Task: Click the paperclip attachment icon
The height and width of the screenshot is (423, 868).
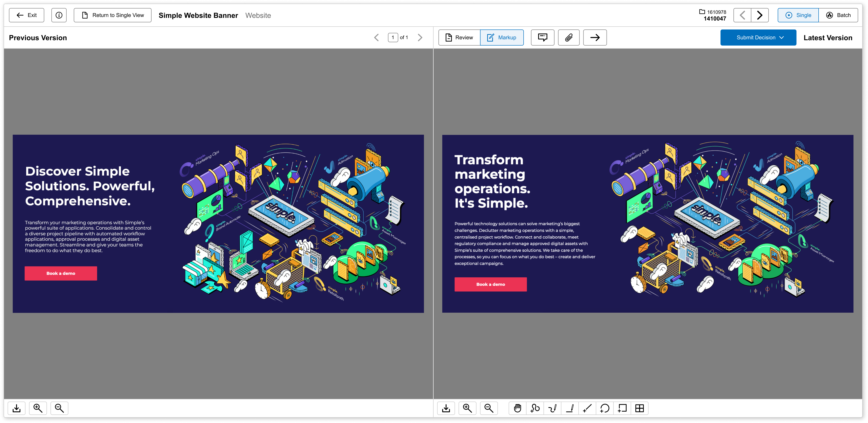Action: coord(569,37)
